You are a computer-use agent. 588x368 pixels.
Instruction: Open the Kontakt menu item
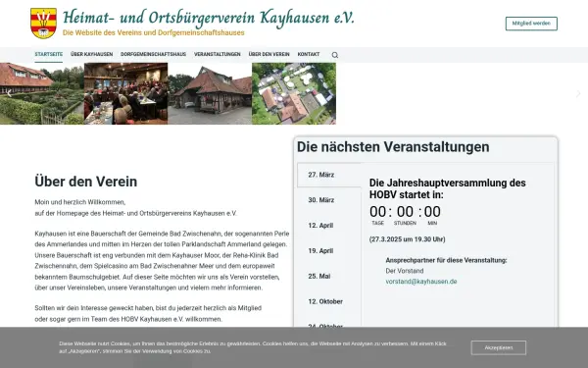pyautogui.click(x=309, y=54)
